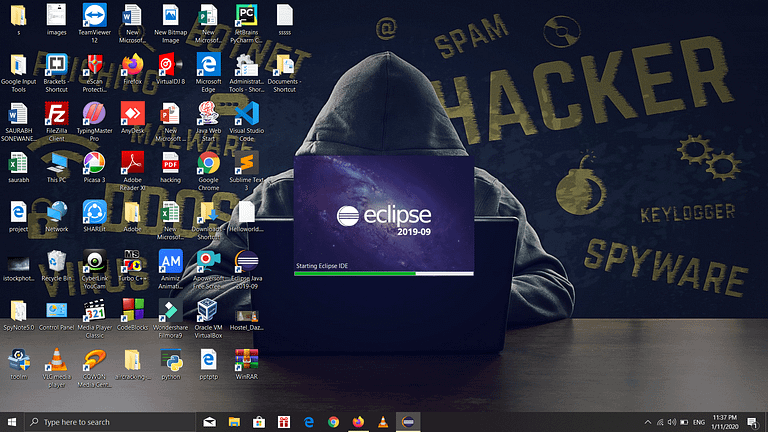Image resolution: width=768 pixels, height=432 pixels.
Task: Launch Google Chrome desktop icon
Action: (209, 171)
